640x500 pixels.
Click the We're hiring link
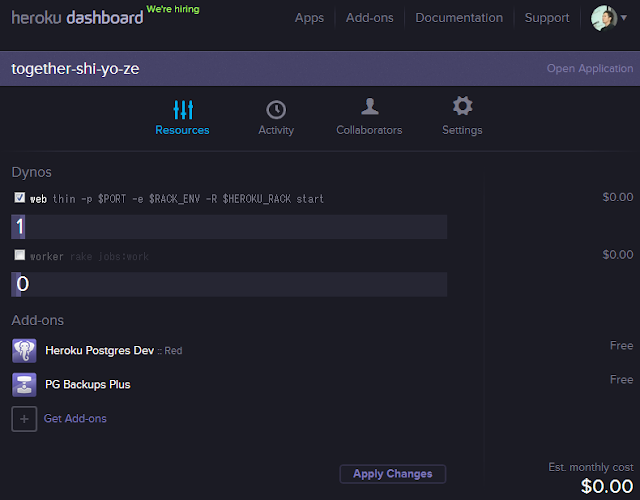[x=173, y=9]
